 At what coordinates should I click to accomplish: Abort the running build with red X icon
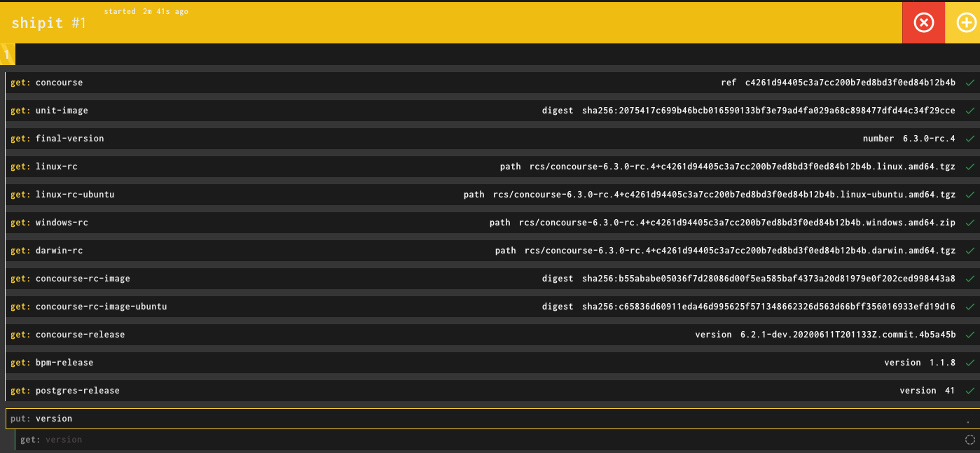923,22
